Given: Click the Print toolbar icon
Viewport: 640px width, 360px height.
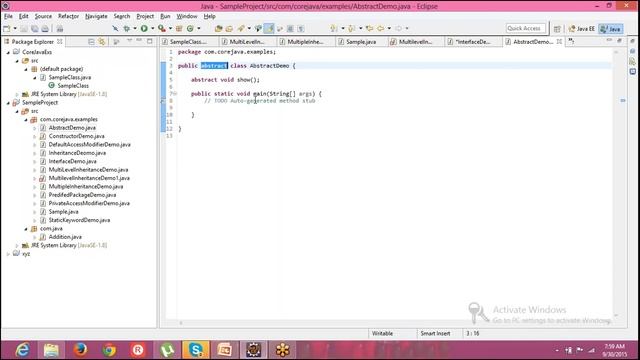Looking at the screenshot, I should coord(45,29).
